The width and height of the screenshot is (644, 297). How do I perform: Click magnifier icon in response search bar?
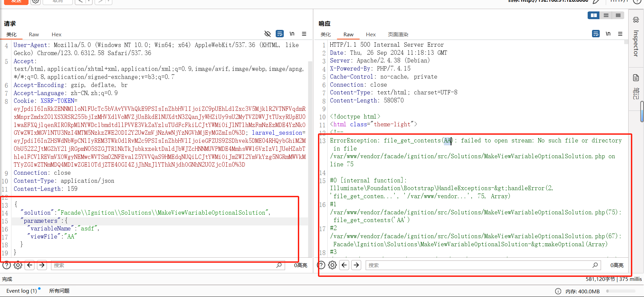point(595,265)
